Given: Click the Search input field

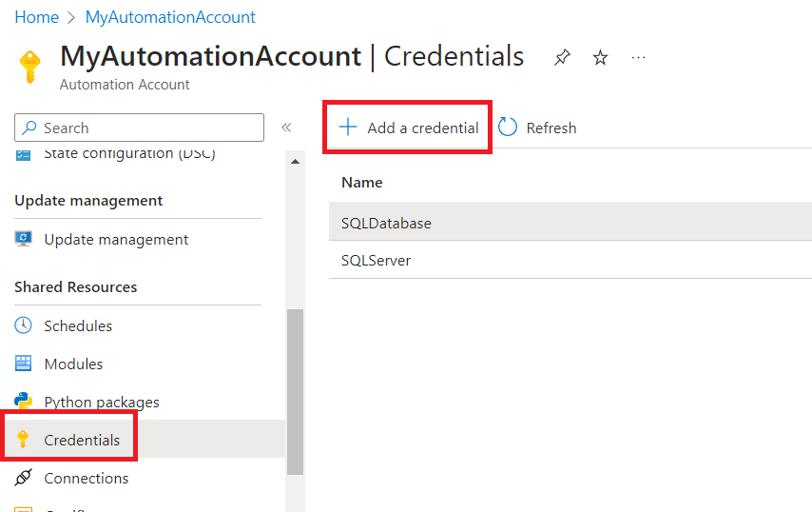Looking at the screenshot, I should point(140,128).
